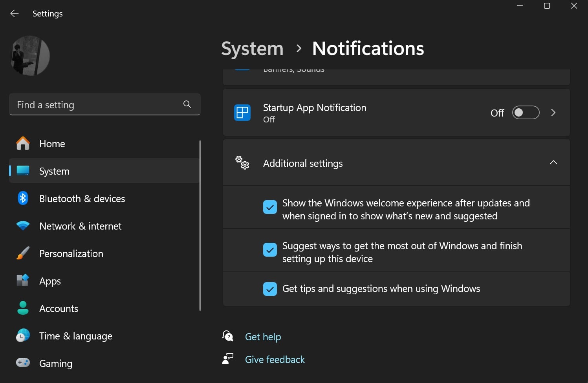
Task: Click the Apps icon in sidebar
Action: [23, 281]
